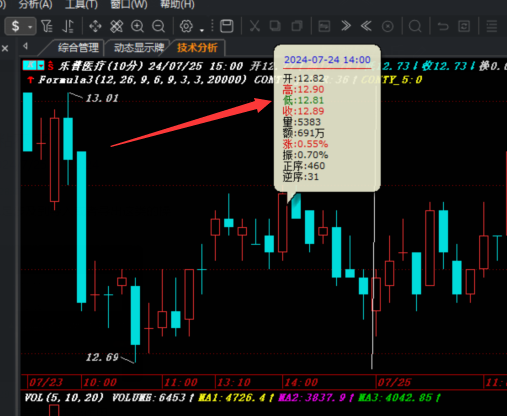Click the magnifier search icon
The width and height of the screenshot is (507, 416).
[415, 26]
